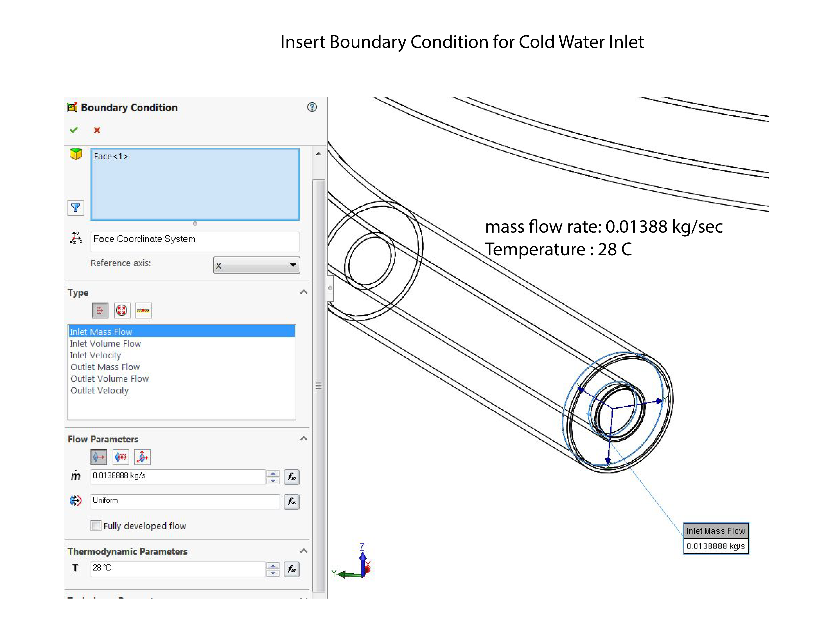Choose Swirl flow direction icon

tap(120, 457)
